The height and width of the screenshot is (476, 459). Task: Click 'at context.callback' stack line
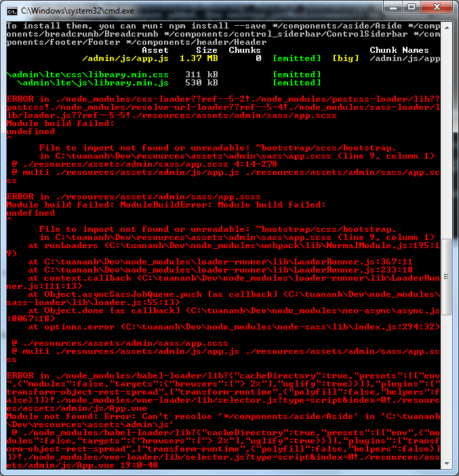coord(234,278)
